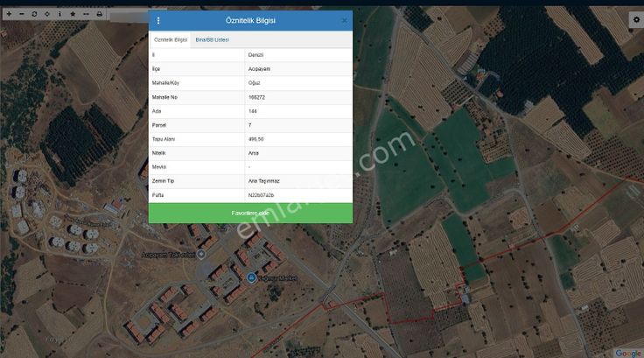644x358 pixels.
Task: Click the zoom out minus icon
Action: (x=21, y=14)
